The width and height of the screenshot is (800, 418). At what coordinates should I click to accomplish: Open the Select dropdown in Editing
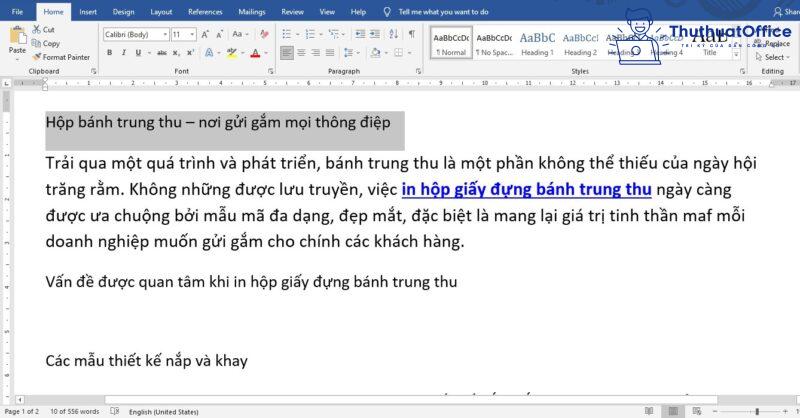pyautogui.click(x=772, y=57)
